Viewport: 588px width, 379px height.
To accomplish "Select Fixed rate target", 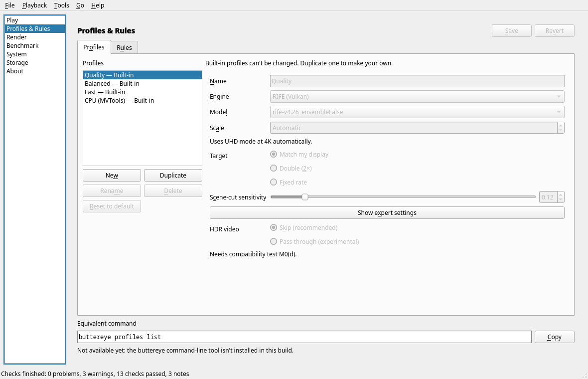I will [289, 183].
